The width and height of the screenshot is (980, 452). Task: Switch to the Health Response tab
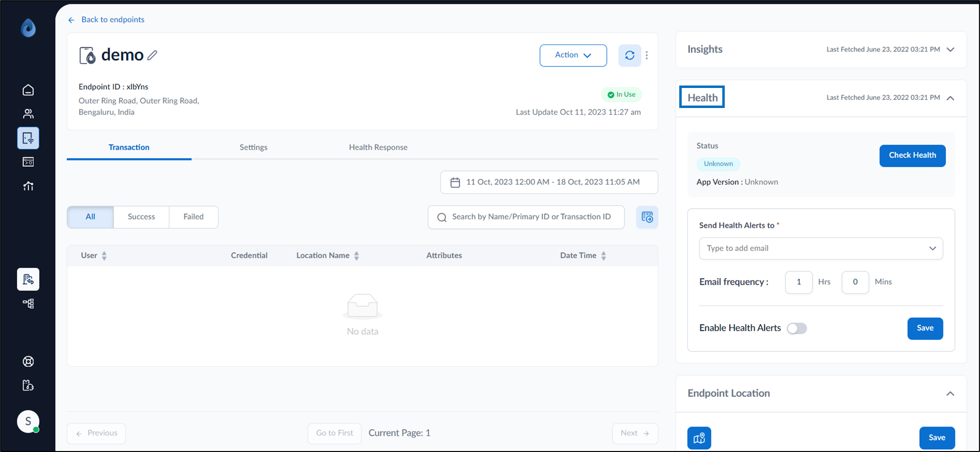point(378,148)
